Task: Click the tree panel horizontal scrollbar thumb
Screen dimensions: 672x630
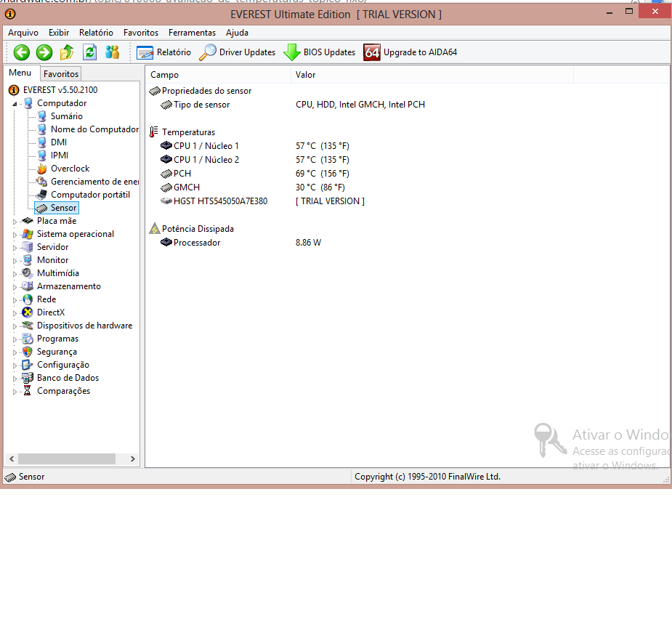Action: pos(66,459)
